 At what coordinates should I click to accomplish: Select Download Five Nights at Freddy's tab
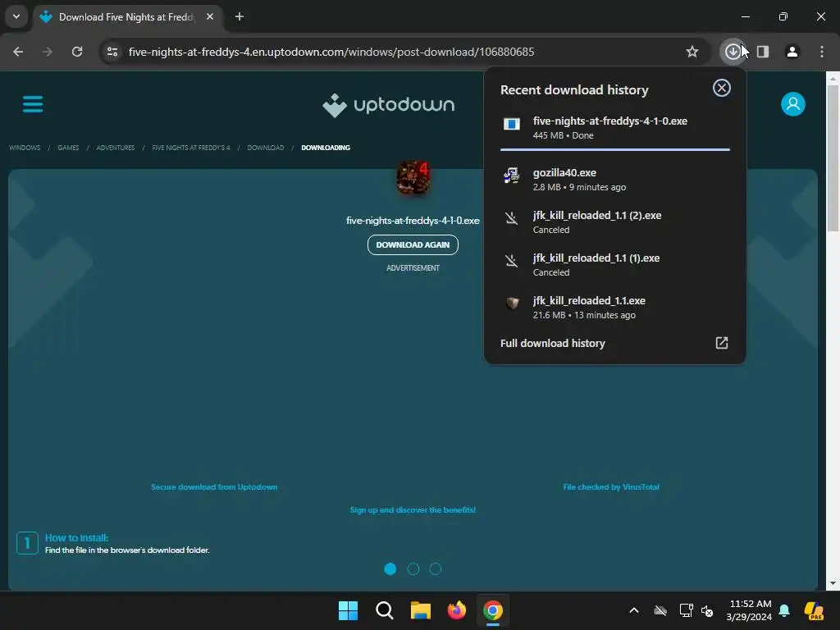click(126, 17)
